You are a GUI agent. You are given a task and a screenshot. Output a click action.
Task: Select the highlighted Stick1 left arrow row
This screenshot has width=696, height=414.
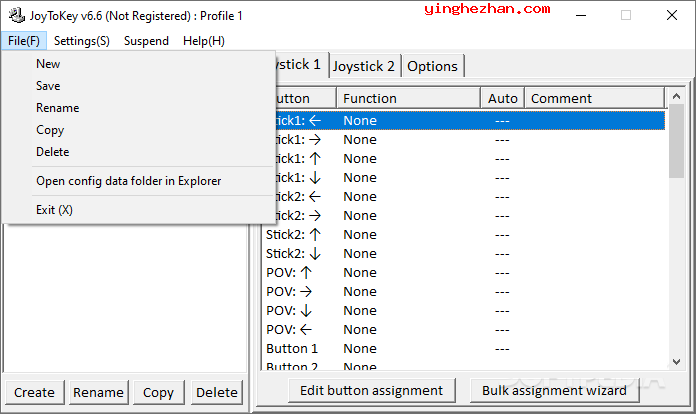click(x=471, y=121)
